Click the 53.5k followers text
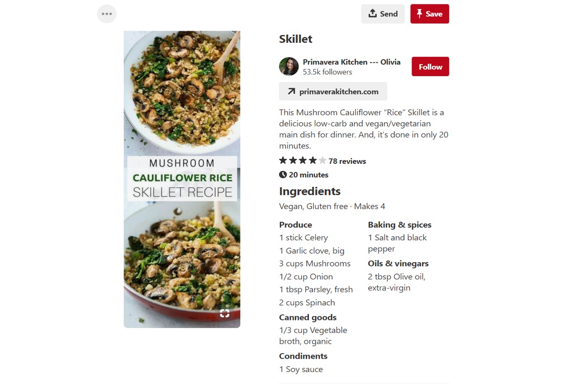The width and height of the screenshot is (567, 392). 328,72
